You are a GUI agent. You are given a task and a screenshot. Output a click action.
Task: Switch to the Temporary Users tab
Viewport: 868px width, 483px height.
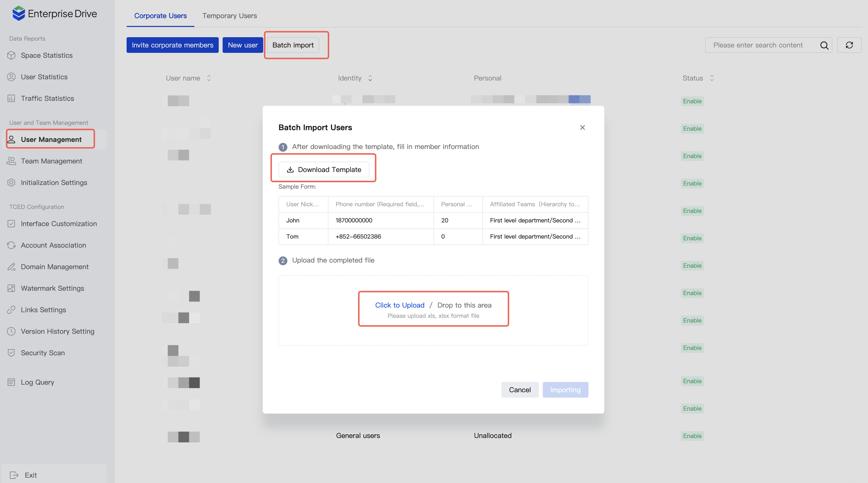click(x=229, y=16)
